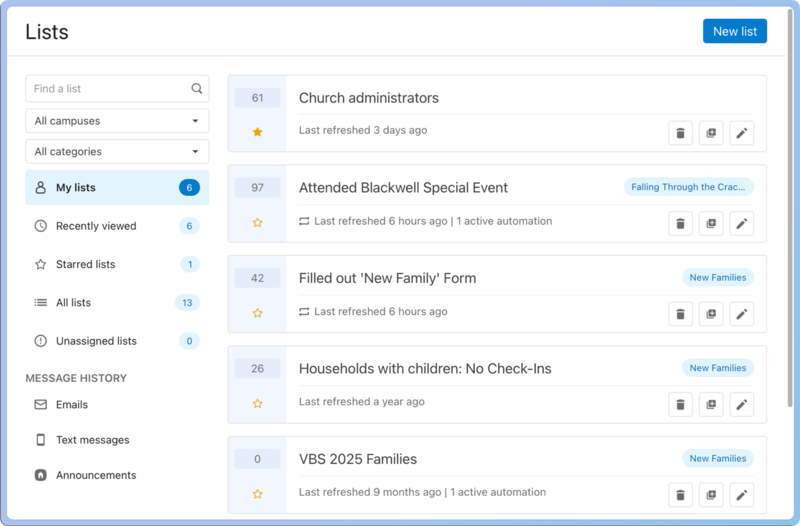Expand the All categories dropdown
Viewport: 800px width, 526px height.
(117, 152)
